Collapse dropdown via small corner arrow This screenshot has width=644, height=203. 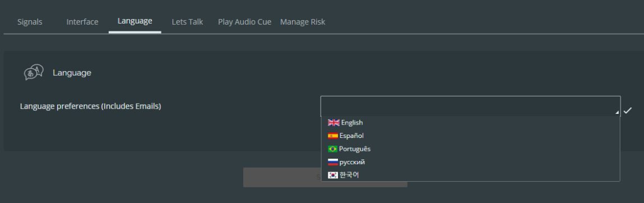[x=617, y=113]
